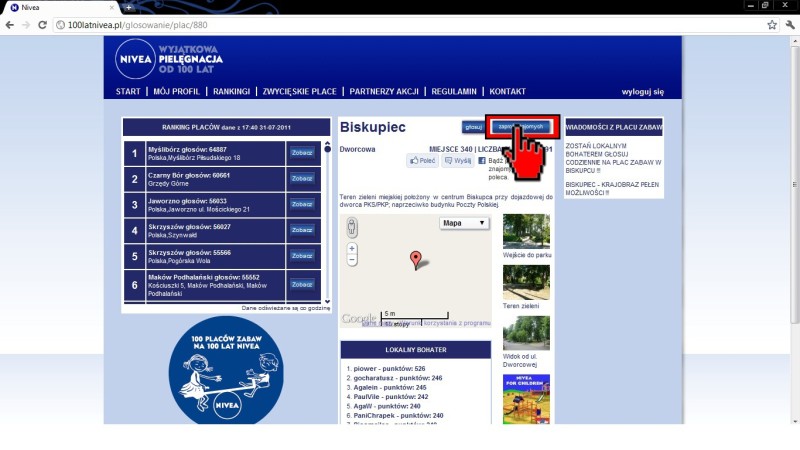Viewport: 800px width, 450px height.
Task: Click hero entry PaniChrapek - punktów: 240
Action: point(398,415)
